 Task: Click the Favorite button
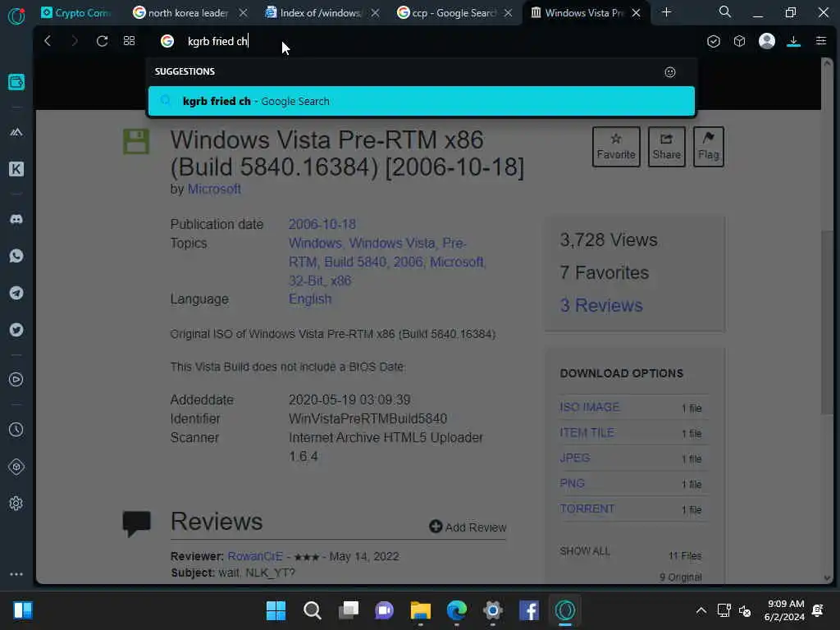pyautogui.click(x=616, y=147)
